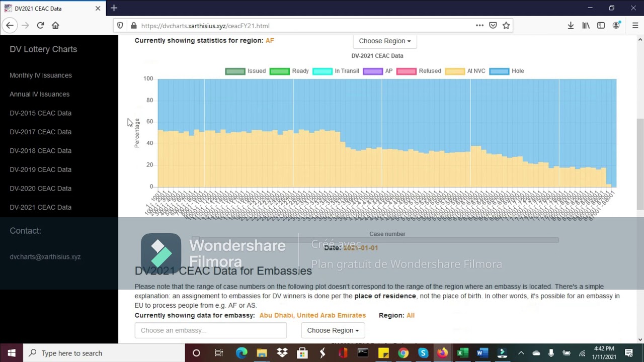The width and height of the screenshot is (644, 362).
Task: Open Word from the taskbar
Action: click(482, 353)
